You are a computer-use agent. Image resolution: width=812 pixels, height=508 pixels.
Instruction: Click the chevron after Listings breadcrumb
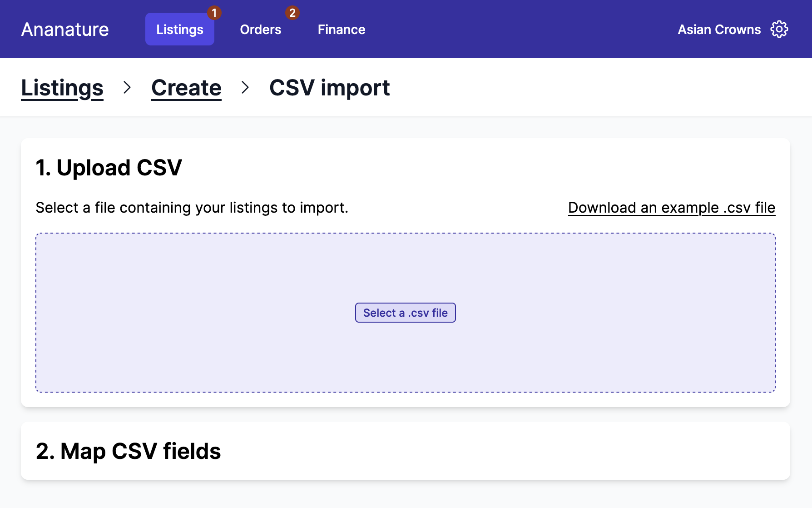coord(127,87)
